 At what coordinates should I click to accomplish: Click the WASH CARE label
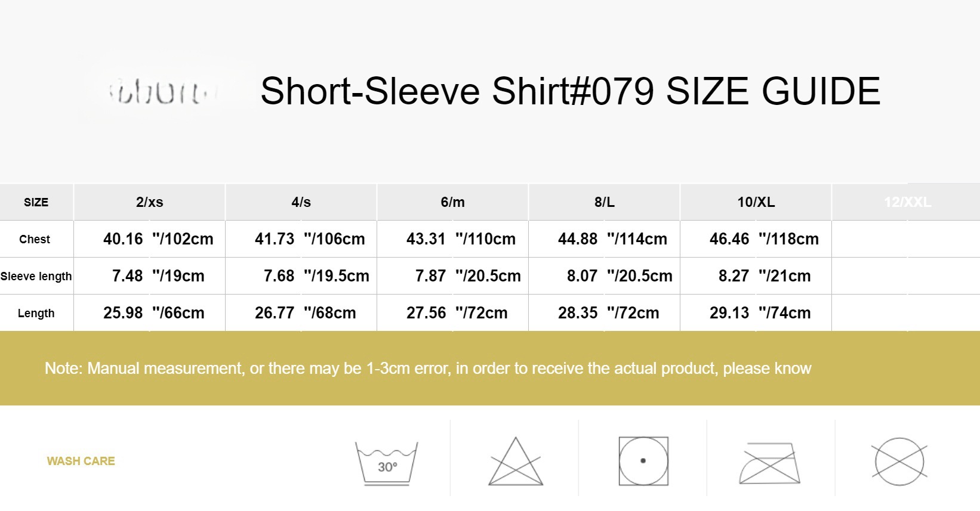tap(81, 461)
